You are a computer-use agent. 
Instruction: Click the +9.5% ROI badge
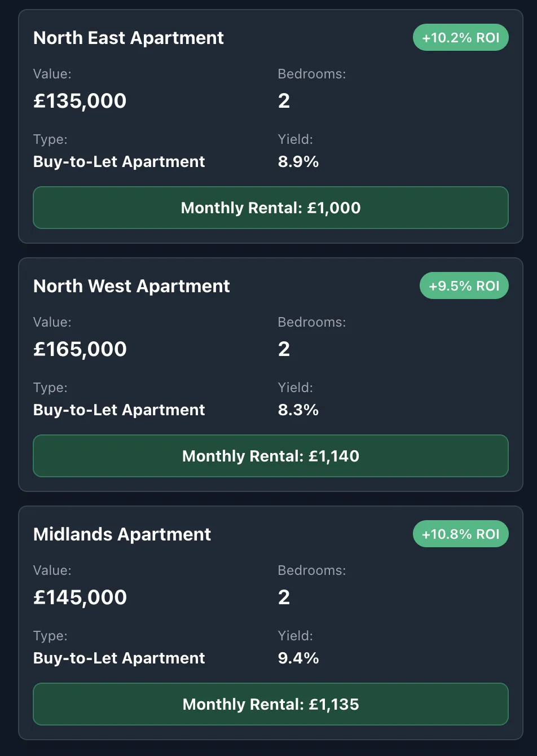coord(464,286)
